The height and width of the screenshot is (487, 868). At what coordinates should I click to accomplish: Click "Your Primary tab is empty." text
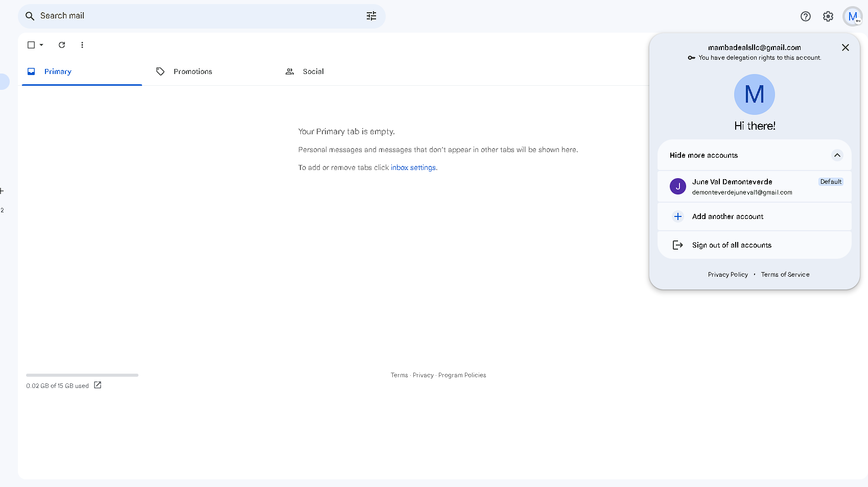click(x=346, y=132)
